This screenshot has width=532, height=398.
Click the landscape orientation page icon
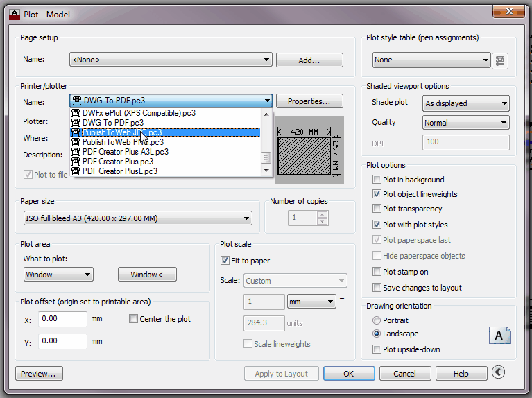tap(499, 336)
